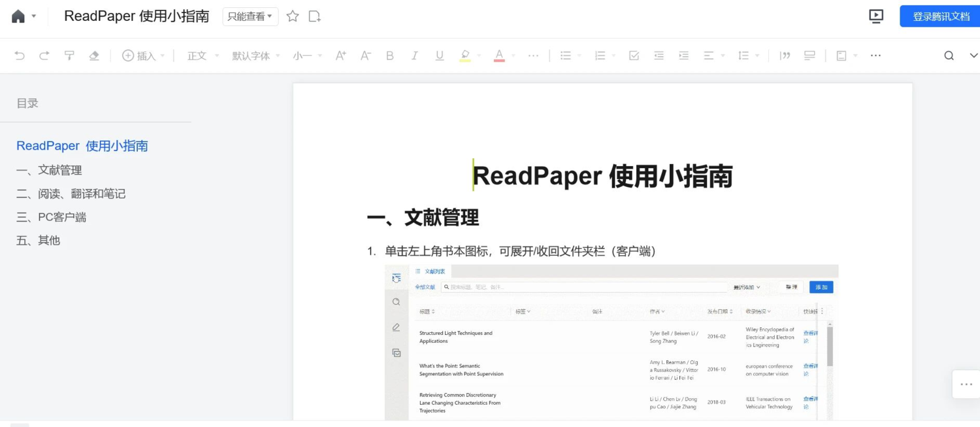The width and height of the screenshot is (980, 427).
Task: Jump to ReadPaper 使用小指南 in outline
Action: pos(82,146)
